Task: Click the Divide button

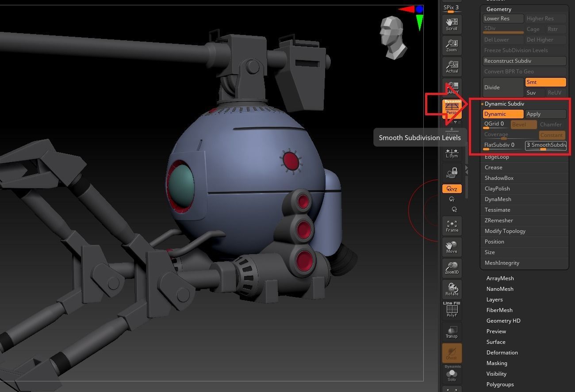Action: [x=503, y=87]
